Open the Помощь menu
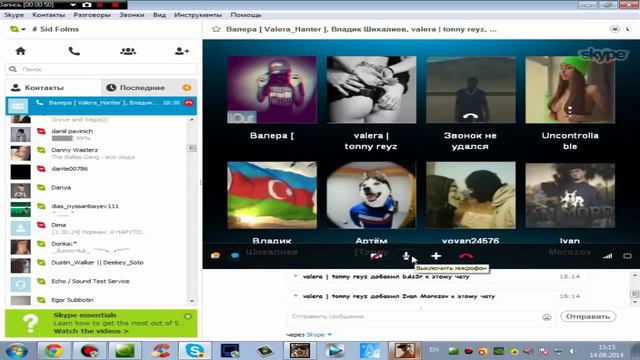 [x=246, y=15]
